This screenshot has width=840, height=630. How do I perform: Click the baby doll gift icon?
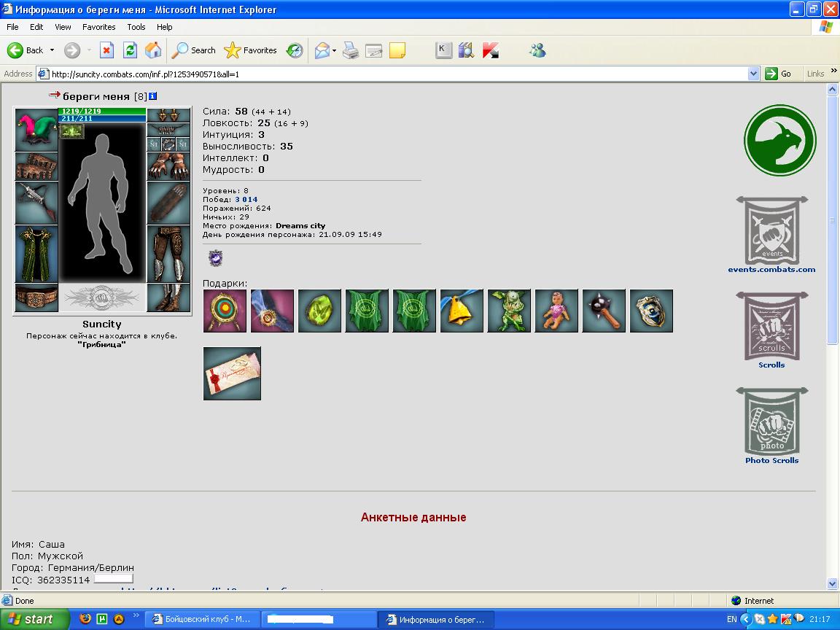pos(556,311)
